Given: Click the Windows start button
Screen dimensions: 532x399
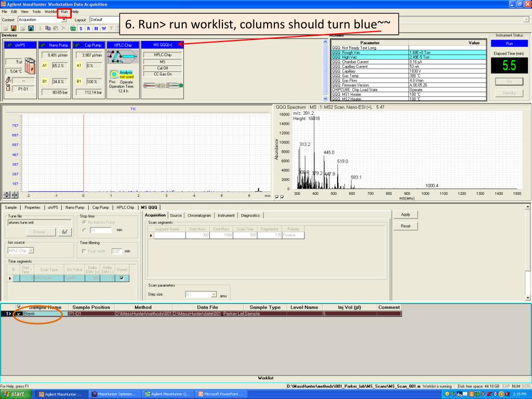Looking at the screenshot, I should click(x=16, y=394).
